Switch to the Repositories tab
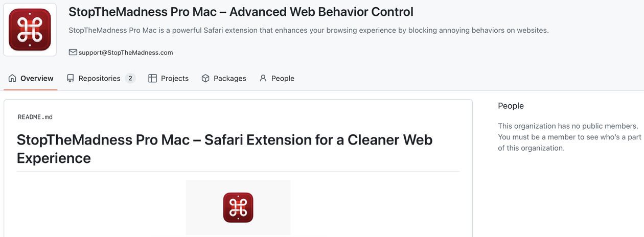The width and height of the screenshot is (644, 237). click(99, 78)
